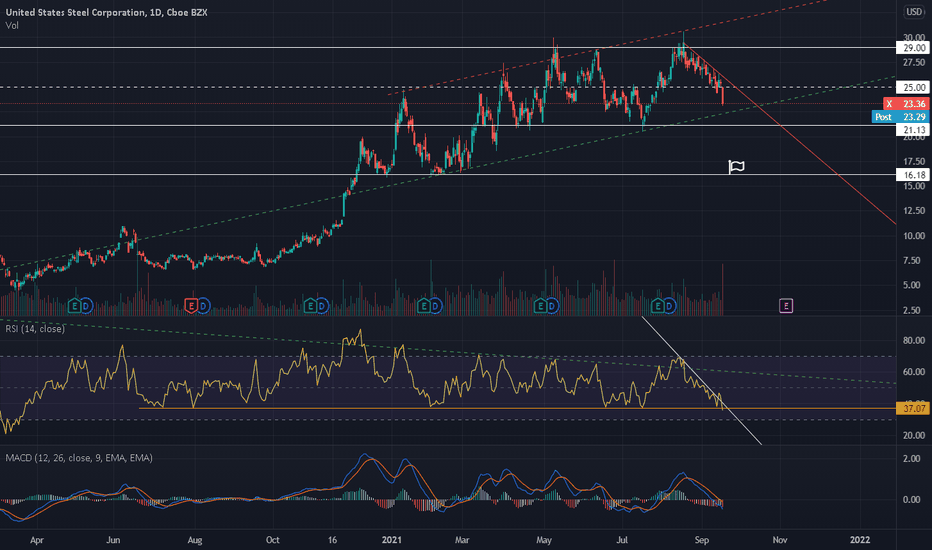Click the 2.00 MACD axis tick
Screen dimensions: 932x550
[x=912, y=459]
